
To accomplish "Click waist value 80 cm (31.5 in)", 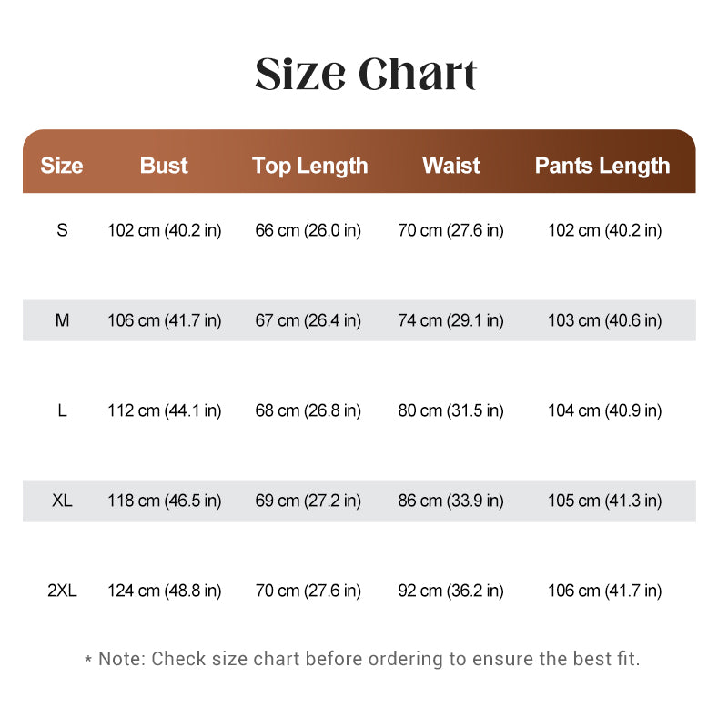I will tap(450, 411).
